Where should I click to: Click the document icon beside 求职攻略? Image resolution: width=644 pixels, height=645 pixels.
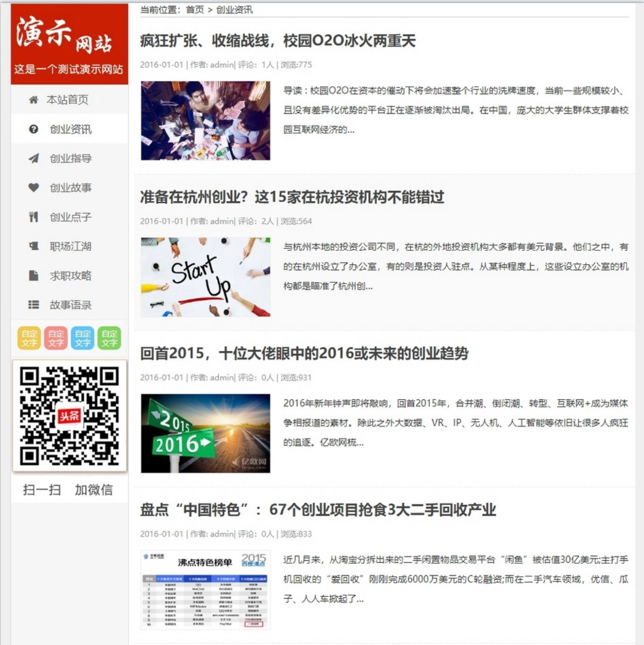[x=33, y=275]
